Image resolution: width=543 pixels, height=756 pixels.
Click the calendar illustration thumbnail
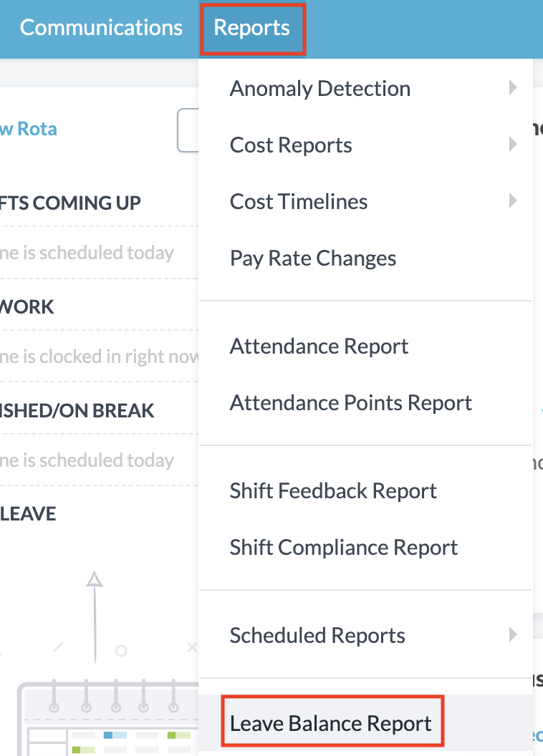tap(107, 716)
